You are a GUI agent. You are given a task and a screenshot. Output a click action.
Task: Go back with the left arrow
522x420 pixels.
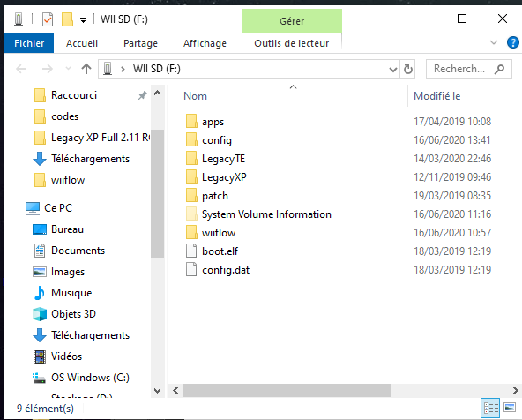point(21,69)
